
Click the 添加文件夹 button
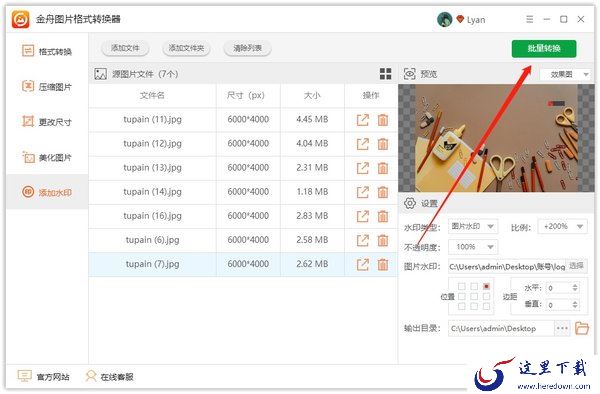pyautogui.click(x=186, y=48)
